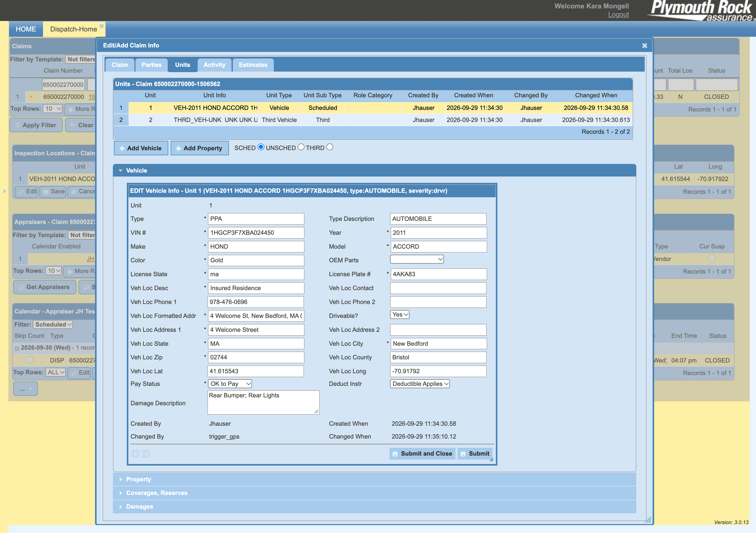Switch to the Estimates tab

(253, 65)
